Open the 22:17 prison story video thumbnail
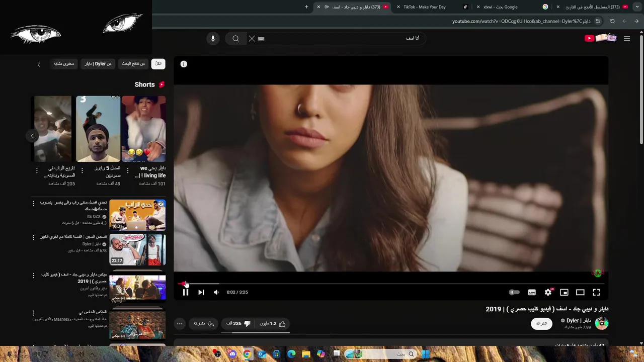 [137, 249]
